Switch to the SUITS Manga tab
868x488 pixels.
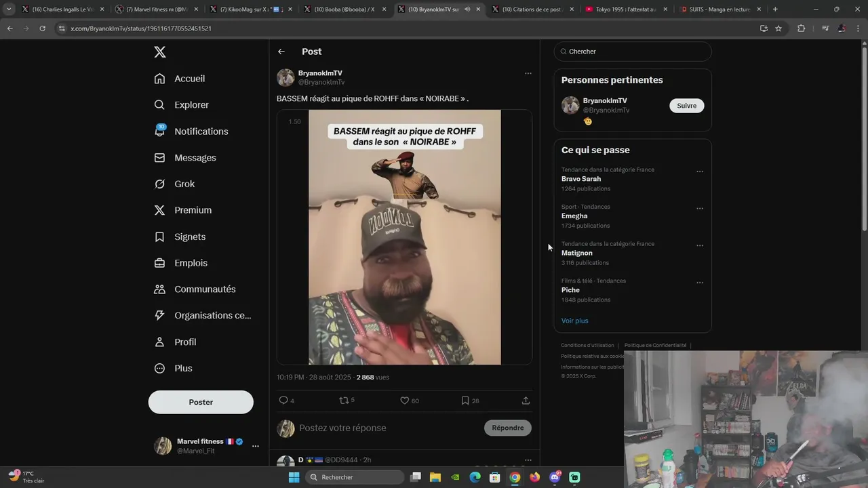(x=719, y=9)
